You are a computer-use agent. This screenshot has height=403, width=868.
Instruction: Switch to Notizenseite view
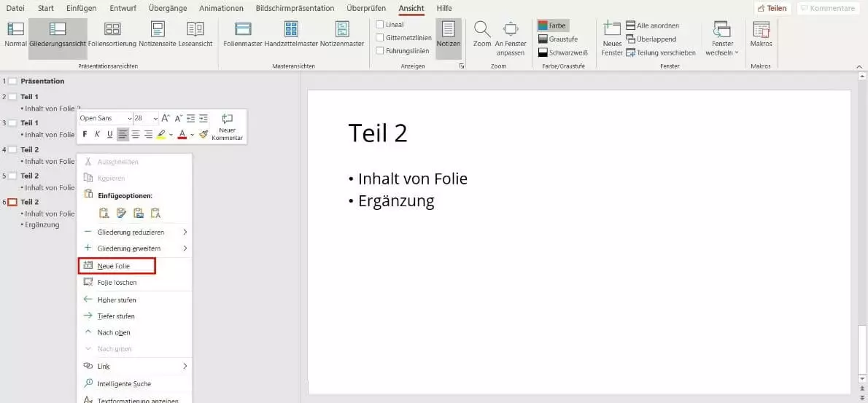(x=158, y=34)
